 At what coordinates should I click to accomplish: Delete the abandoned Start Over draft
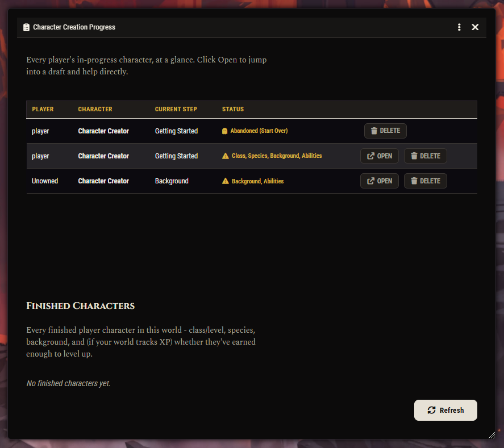click(385, 131)
